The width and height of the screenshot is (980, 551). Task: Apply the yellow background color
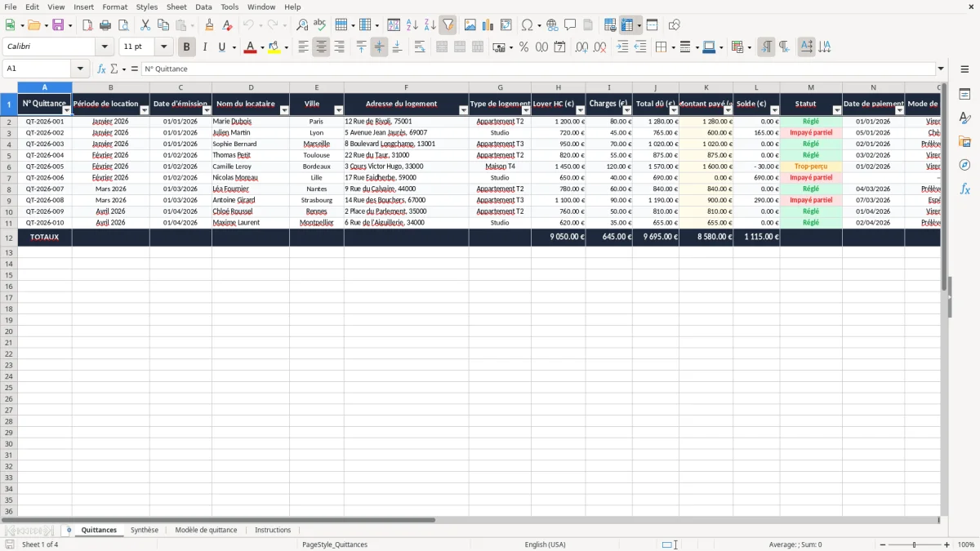point(274,47)
